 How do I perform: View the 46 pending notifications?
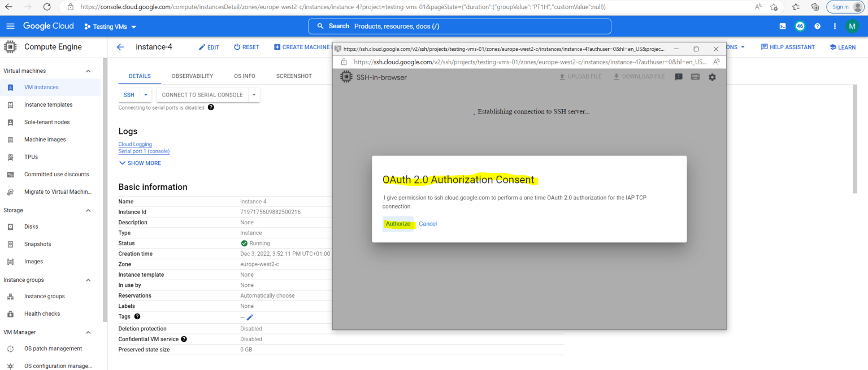click(800, 26)
